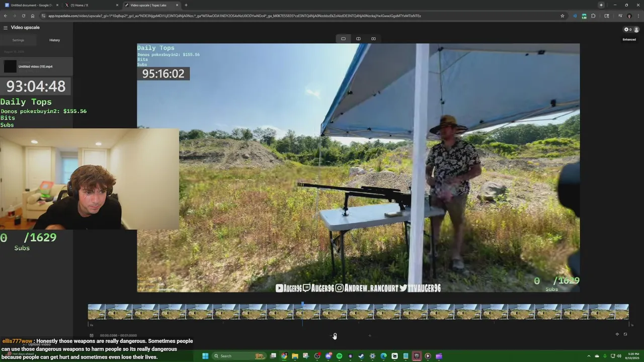The height and width of the screenshot is (362, 644).
Task: Click the video preview area
Action: pos(358,167)
